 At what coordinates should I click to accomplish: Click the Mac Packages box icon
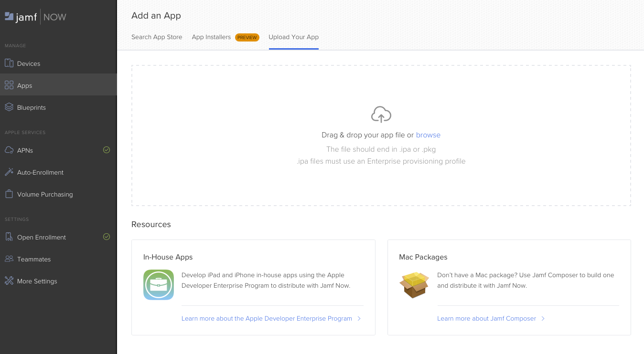click(414, 285)
